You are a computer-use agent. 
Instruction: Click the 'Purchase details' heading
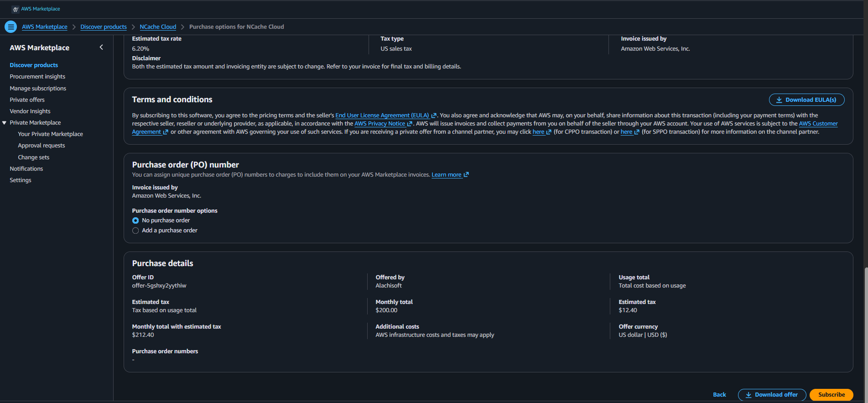162,263
